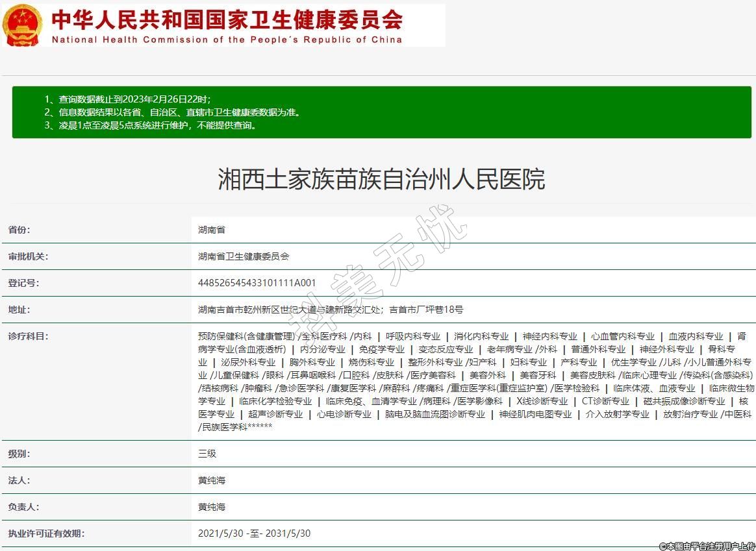Viewport: 756px width, 551px height.
Task: Click the hospital name heading 湘西土家族苗族自治州人民医院
Action: [x=381, y=179]
